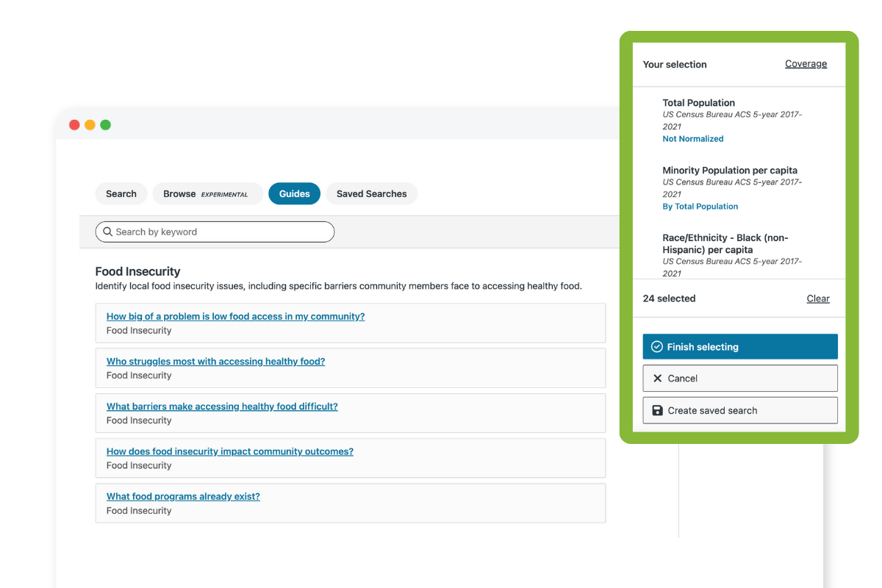Click the yellow minimize window dot
The image size is (882, 588).
(x=90, y=125)
